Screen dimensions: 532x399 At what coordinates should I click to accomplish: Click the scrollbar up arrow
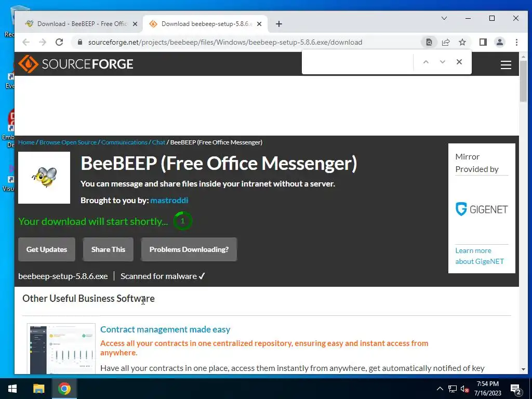coord(523,57)
